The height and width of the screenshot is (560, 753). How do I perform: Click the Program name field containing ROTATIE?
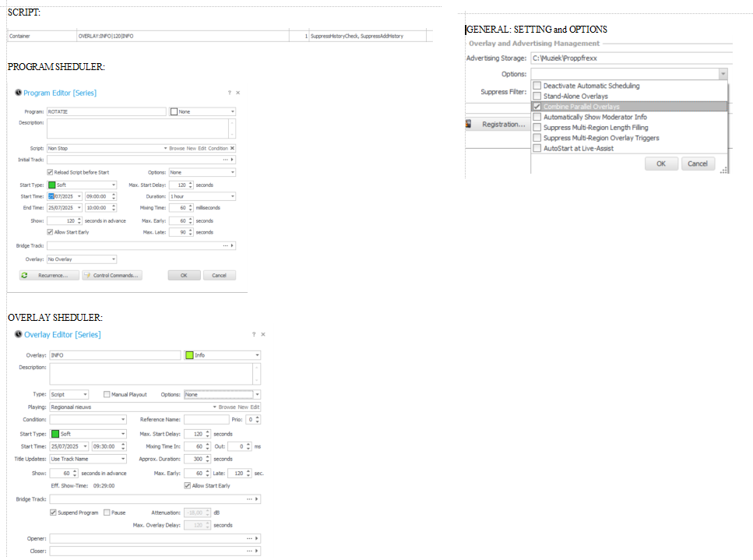coord(106,111)
